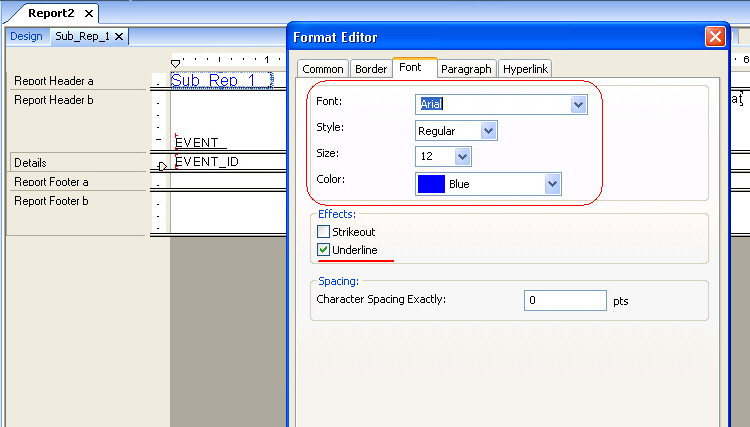The width and height of the screenshot is (750, 427).
Task: Open the Font name dropdown
Action: (577, 104)
